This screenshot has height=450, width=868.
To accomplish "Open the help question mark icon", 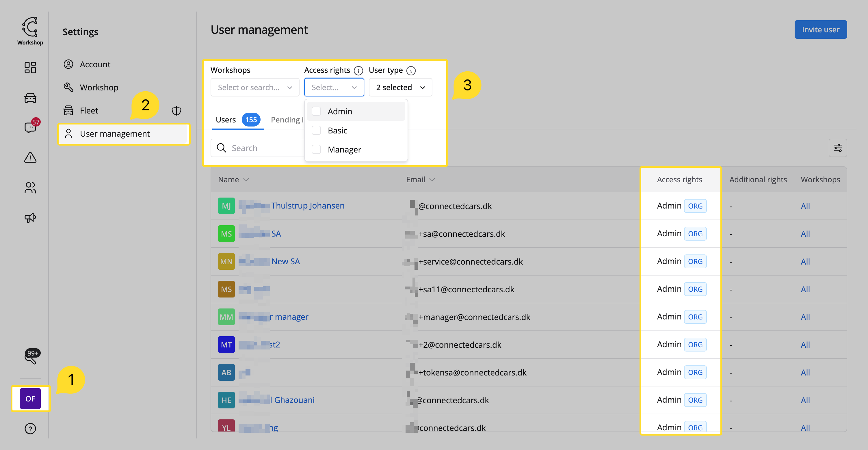I will tap(30, 428).
